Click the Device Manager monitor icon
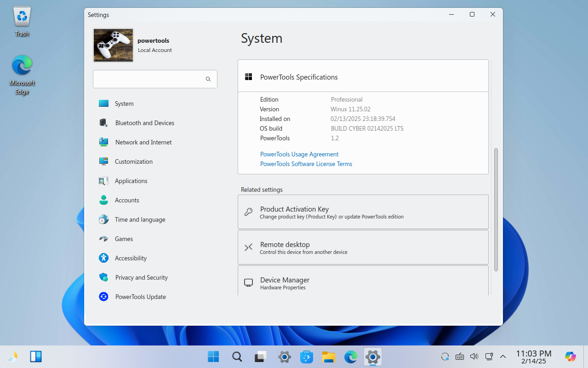588x368 pixels. [248, 283]
